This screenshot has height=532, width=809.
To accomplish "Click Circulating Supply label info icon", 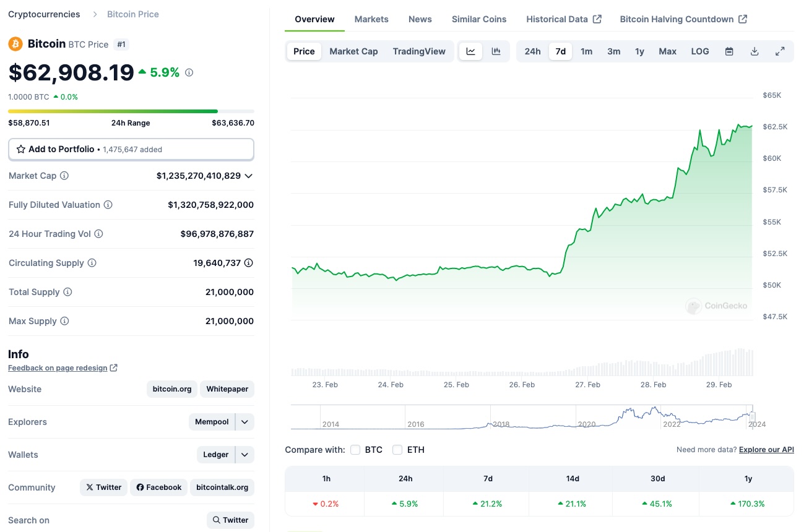I will pyautogui.click(x=92, y=263).
